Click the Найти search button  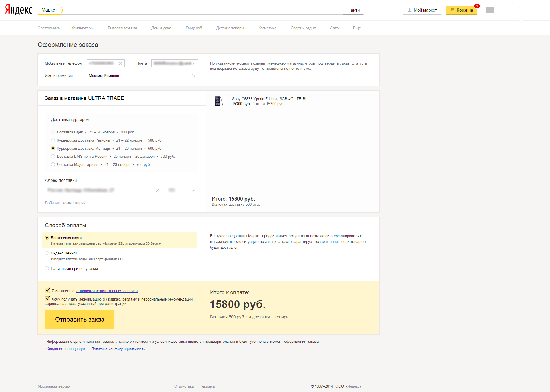[x=353, y=10]
